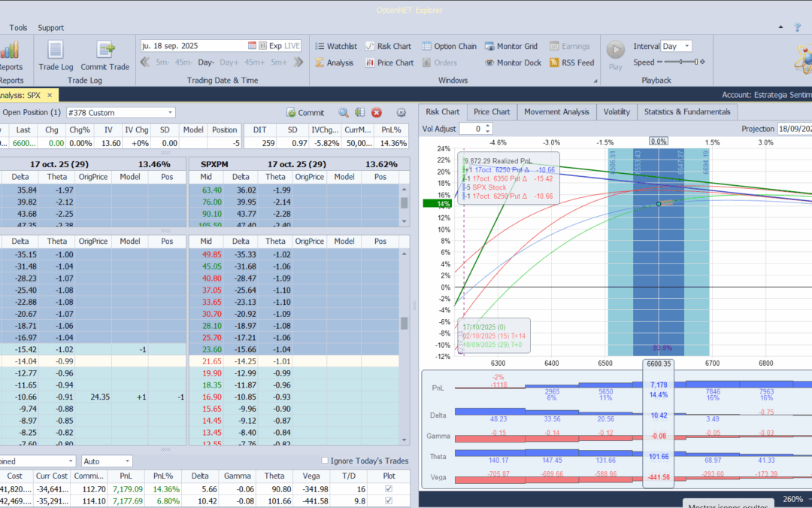Open the Trade Log icon
This screenshot has height=508, width=812.
[x=56, y=50]
